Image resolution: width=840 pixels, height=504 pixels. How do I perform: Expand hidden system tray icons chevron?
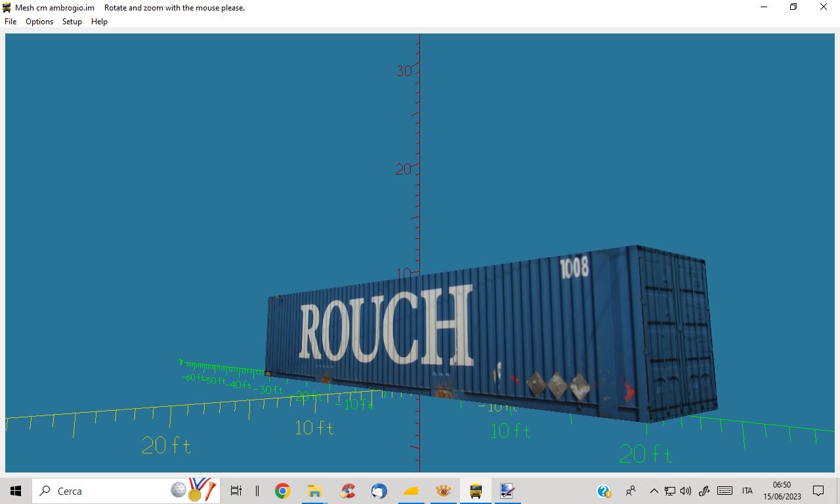[654, 491]
